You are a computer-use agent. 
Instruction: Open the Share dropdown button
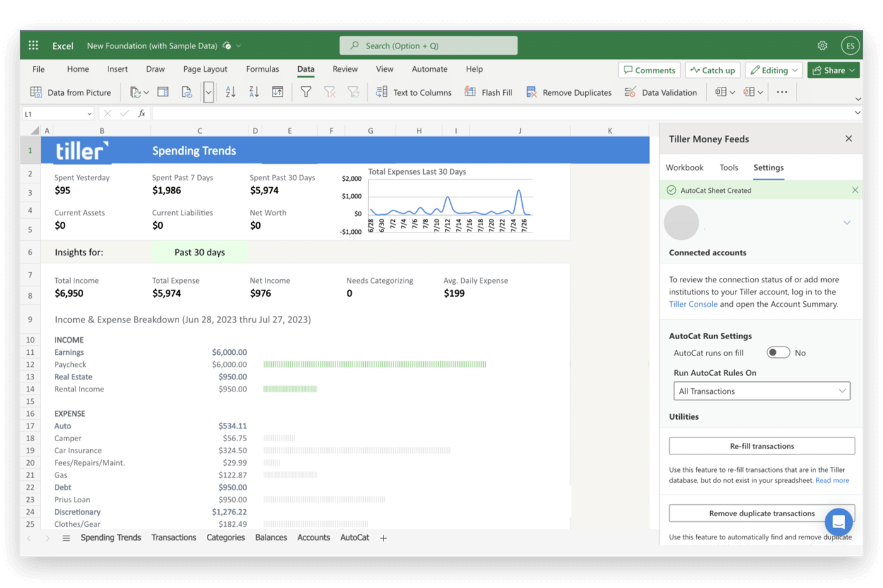(x=834, y=70)
